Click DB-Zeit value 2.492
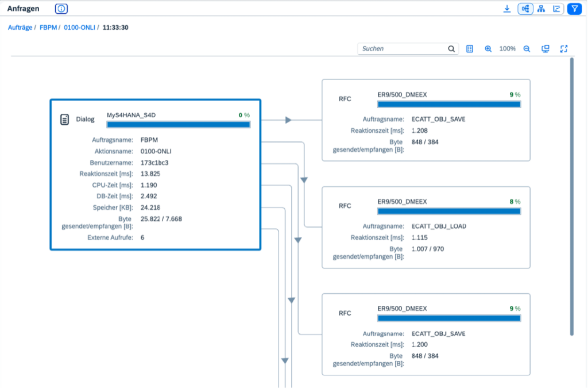The image size is (588, 392). pos(149,197)
